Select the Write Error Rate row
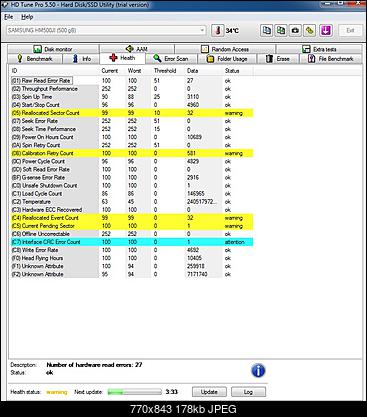Screen dimensions: 367x417 click(132, 250)
